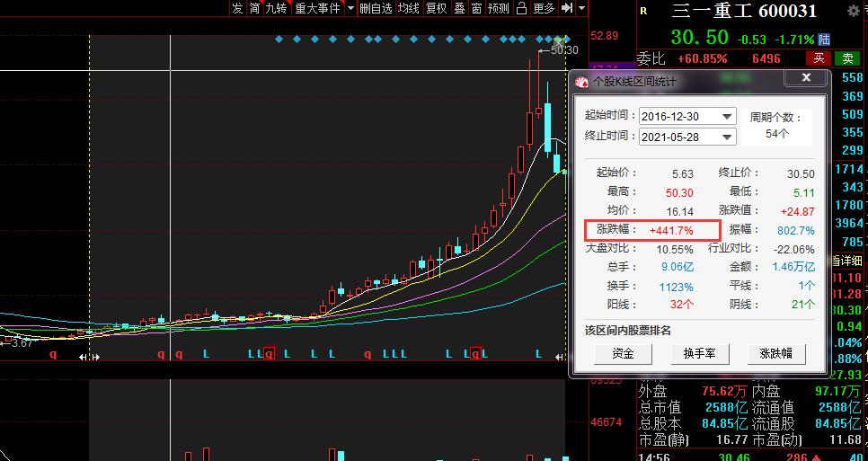Click the 9.06亿 总手 value
The image size is (868, 461).
pos(678,267)
